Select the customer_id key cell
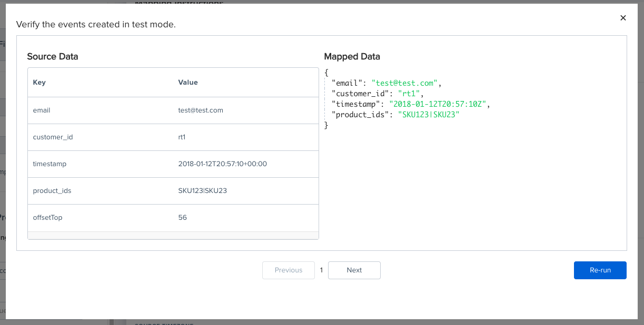644x325 pixels. coord(100,137)
